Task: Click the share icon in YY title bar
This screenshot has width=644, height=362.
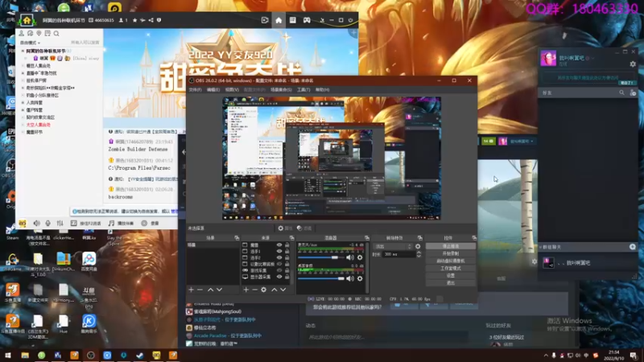Action: coord(151,20)
